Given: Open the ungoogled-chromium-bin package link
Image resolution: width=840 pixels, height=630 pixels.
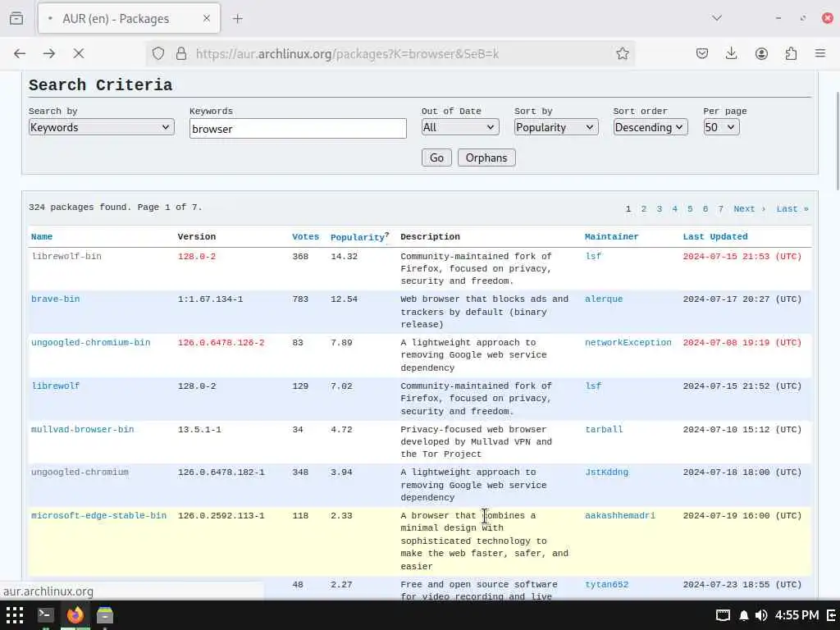Looking at the screenshot, I should (90, 342).
